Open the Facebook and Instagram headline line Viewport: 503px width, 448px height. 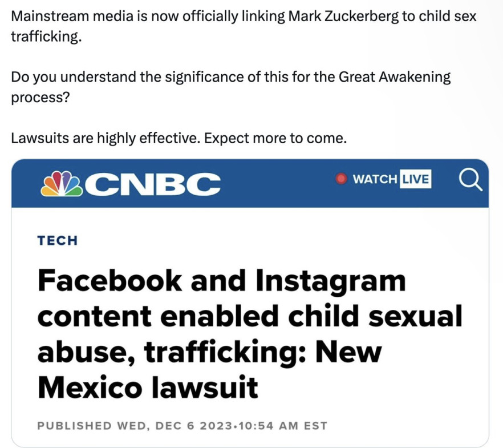(x=221, y=281)
